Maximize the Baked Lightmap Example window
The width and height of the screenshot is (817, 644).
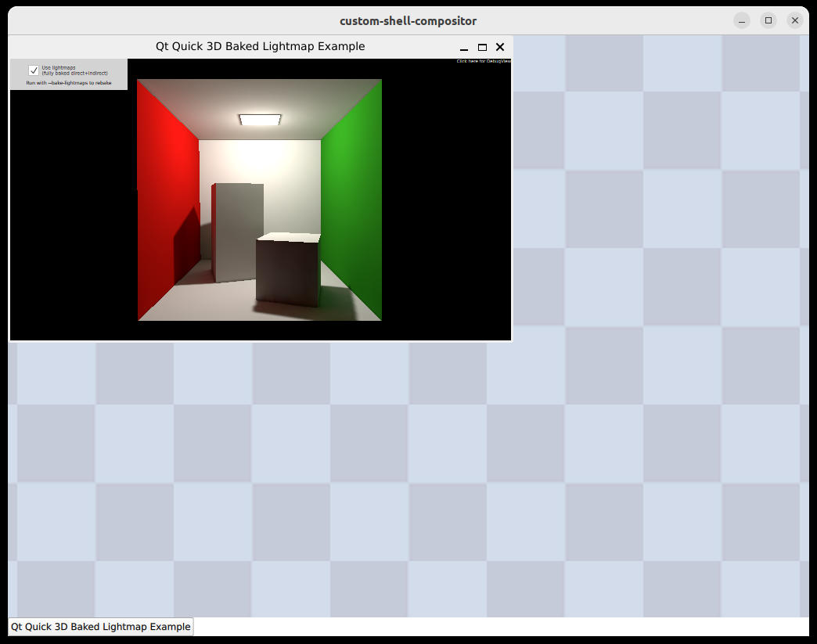point(481,47)
